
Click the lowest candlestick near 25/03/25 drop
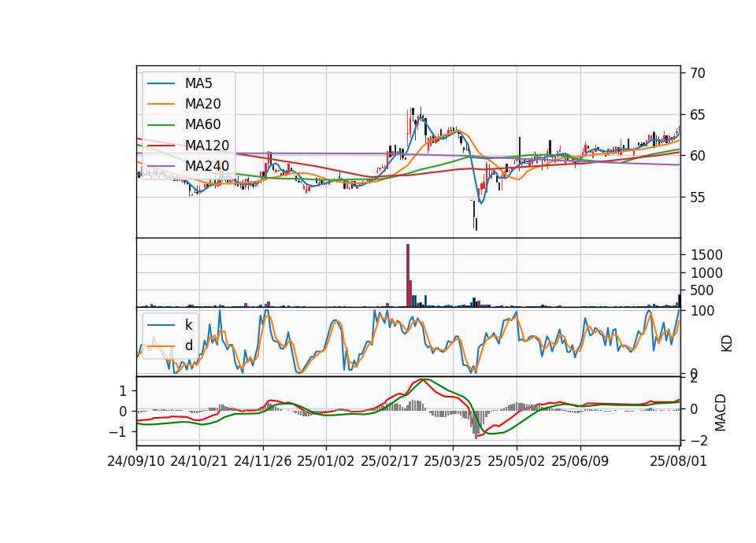pyautogui.click(x=476, y=224)
